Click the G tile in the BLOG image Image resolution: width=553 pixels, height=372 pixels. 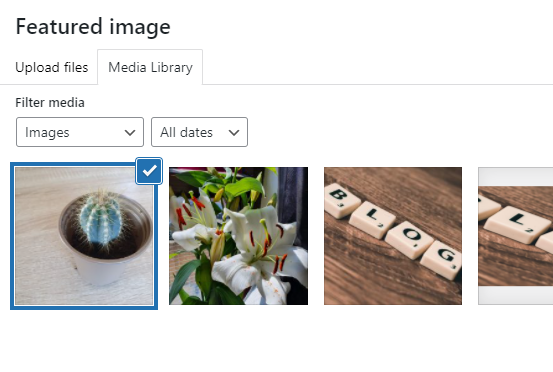click(443, 259)
